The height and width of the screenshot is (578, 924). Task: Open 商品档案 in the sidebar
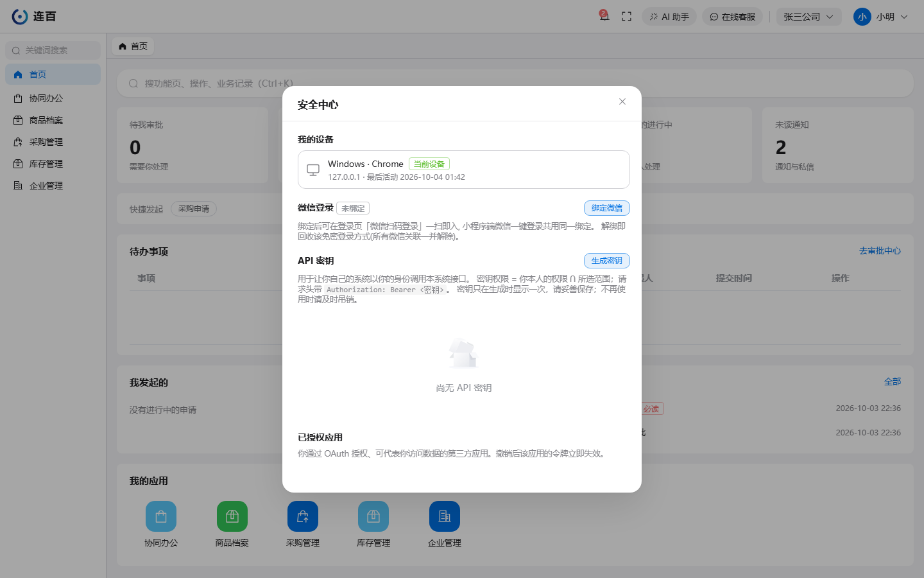tap(53, 120)
